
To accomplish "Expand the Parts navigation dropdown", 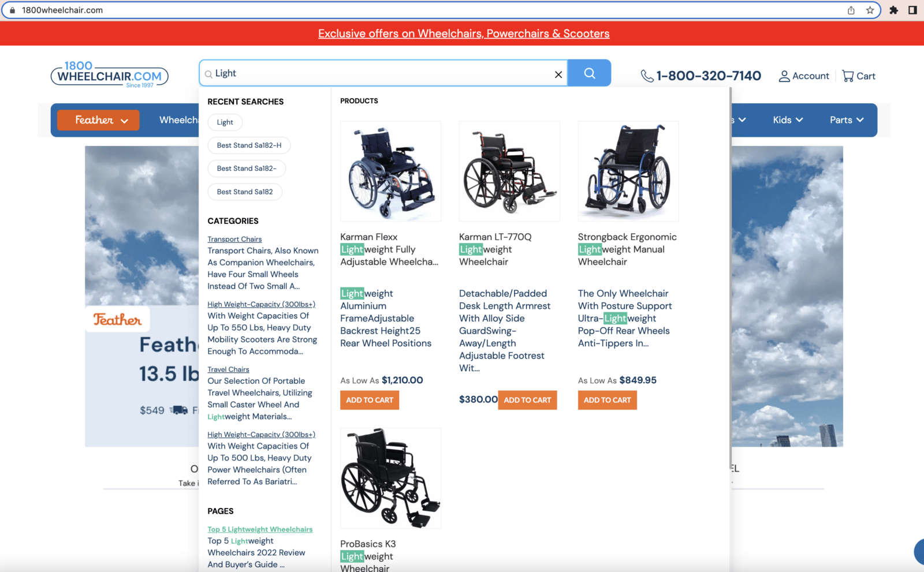I will [847, 120].
